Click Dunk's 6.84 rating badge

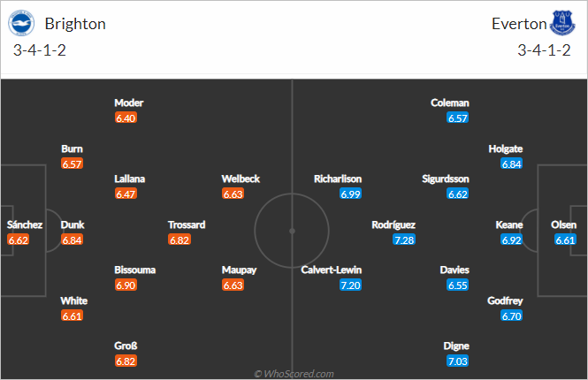tap(72, 239)
